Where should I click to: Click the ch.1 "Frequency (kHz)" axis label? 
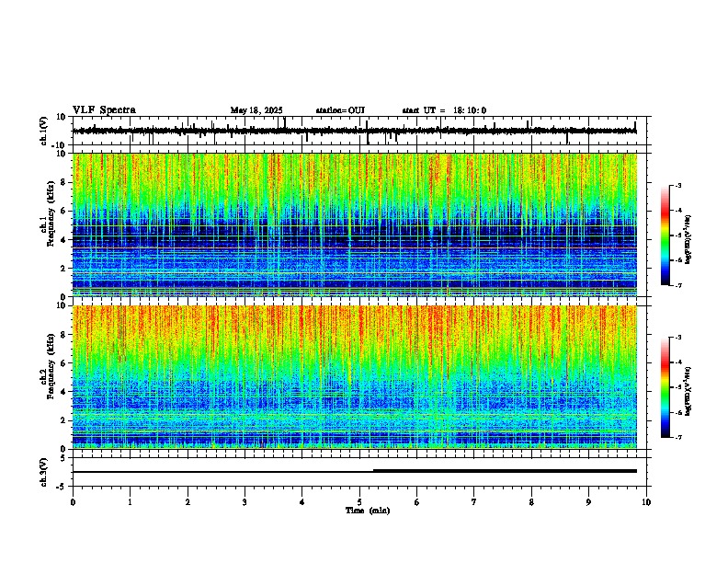51,214
